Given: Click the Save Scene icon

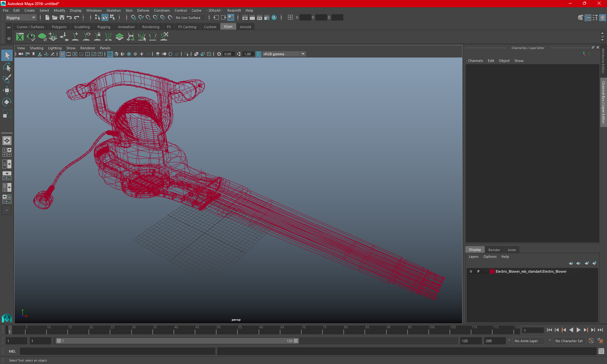Looking at the screenshot, I should 62,18.
